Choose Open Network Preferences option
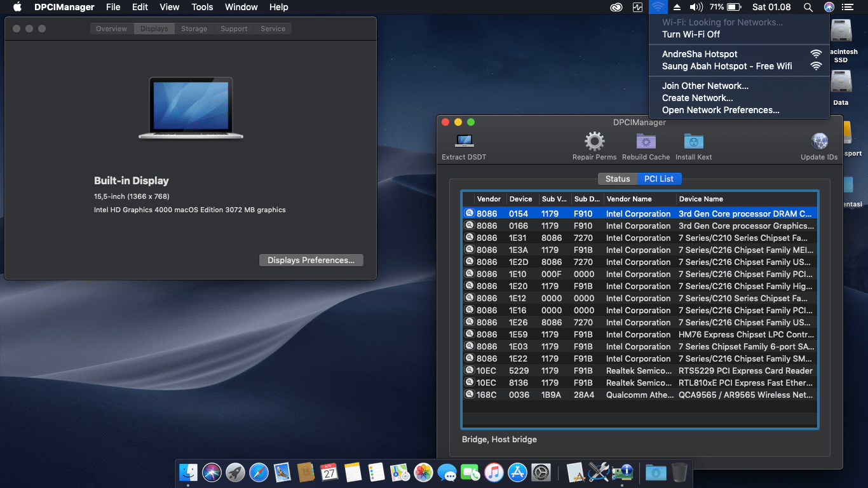This screenshot has height=488, width=868. 721,110
